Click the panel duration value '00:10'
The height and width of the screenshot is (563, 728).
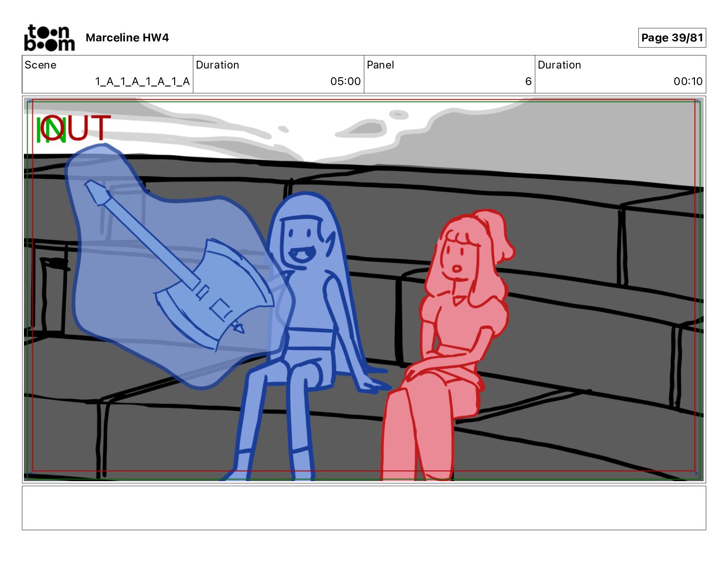pyautogui.click(x=688, y=81)
